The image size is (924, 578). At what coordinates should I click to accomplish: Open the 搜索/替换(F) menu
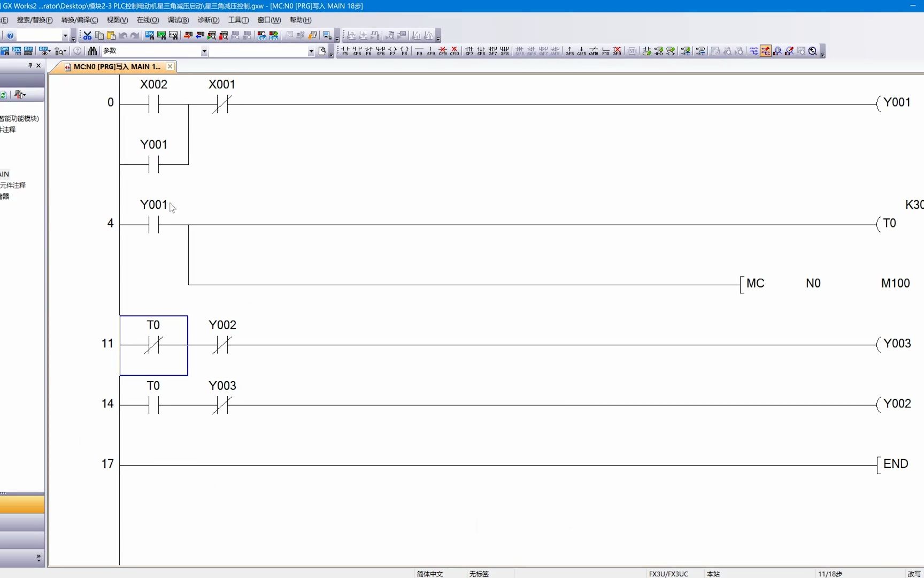pyautogui.click(x=35, y=20)
